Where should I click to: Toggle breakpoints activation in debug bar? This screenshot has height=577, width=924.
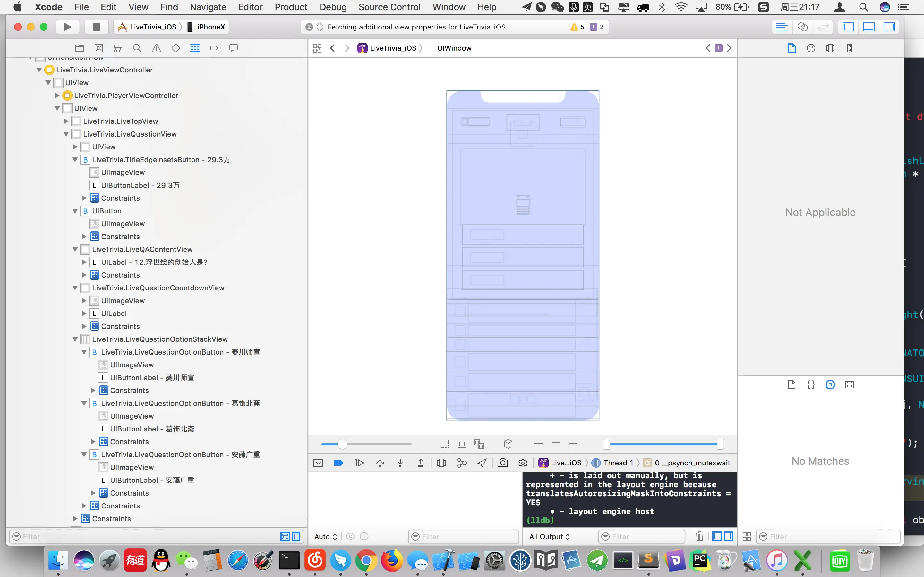[338, 463]
